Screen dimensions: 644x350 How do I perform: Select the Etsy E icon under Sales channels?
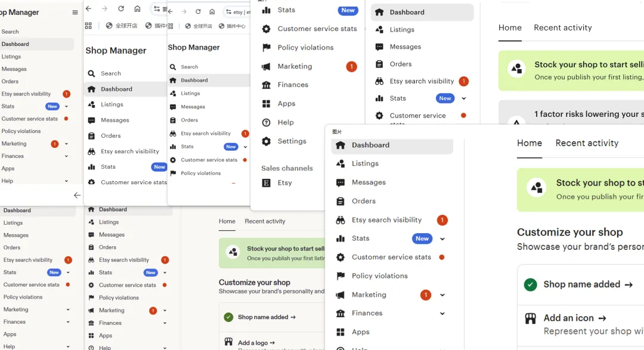tap(267, 183)
